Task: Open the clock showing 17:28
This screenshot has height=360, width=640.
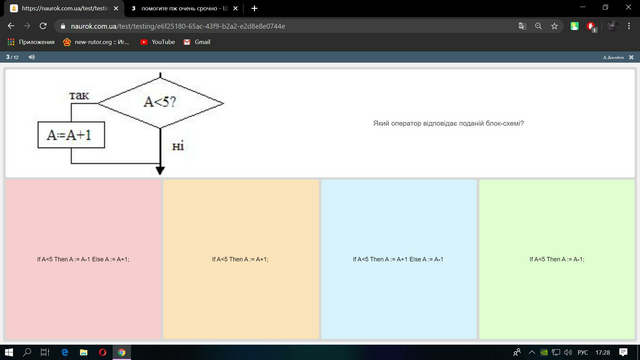Action: pyautogui.click(x=602, y=353)
